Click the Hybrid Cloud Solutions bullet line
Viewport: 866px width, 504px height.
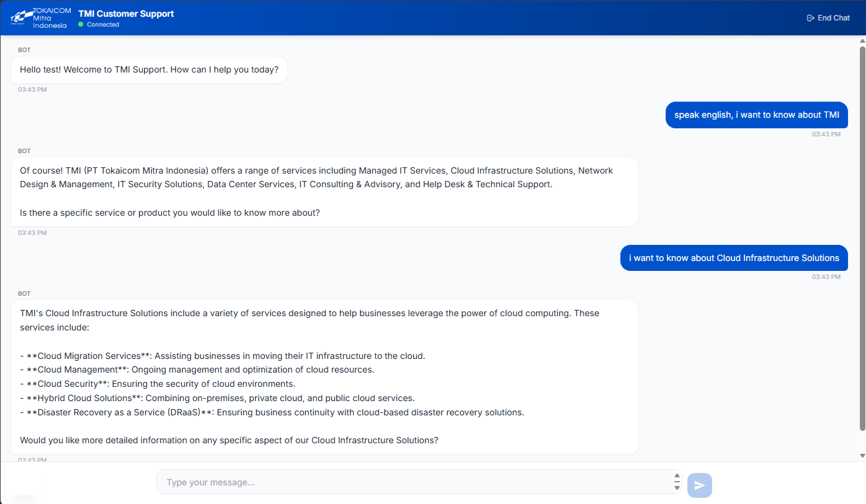217,398
